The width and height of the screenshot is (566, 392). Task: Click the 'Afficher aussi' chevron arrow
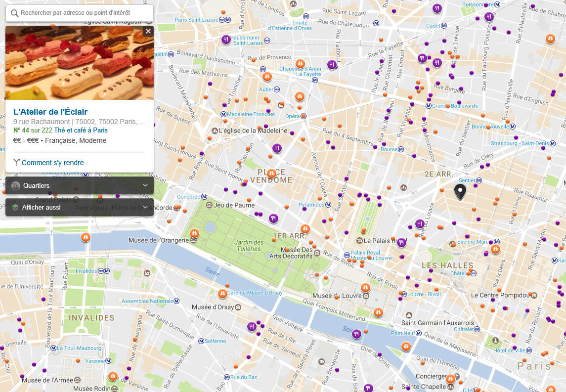tap(145, 207)
